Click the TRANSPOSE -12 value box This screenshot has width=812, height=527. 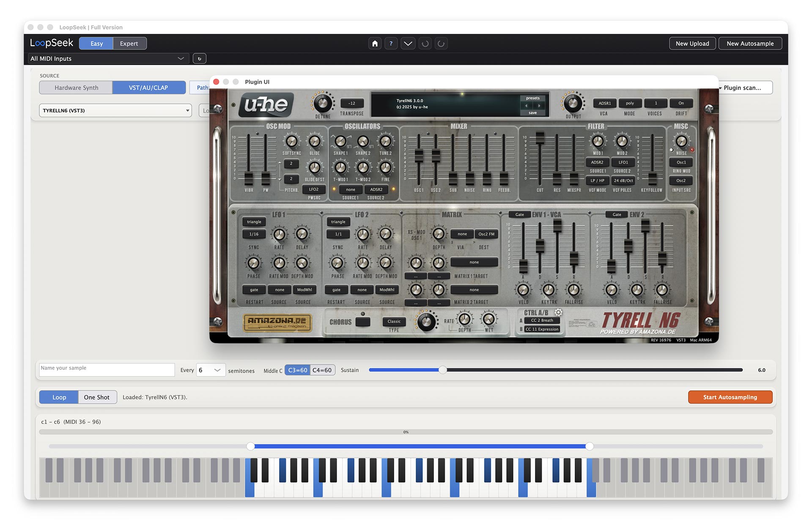click(351, 103)
